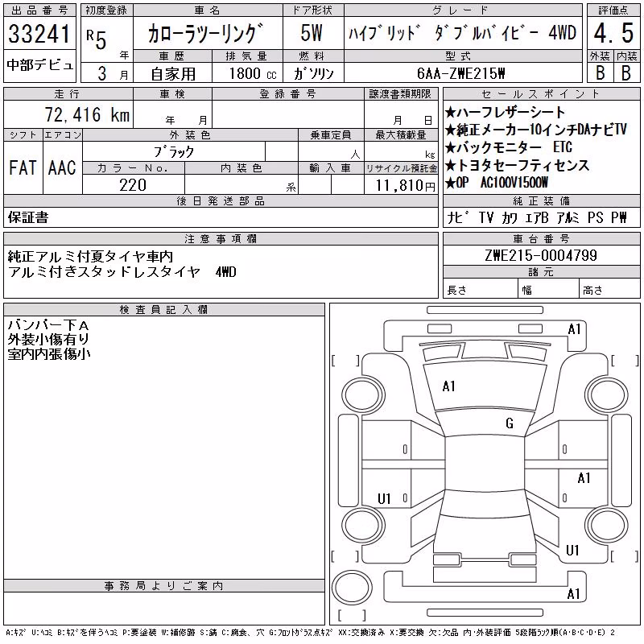Click the recycle deposit 11,810 yen field

tap(401, 184)
